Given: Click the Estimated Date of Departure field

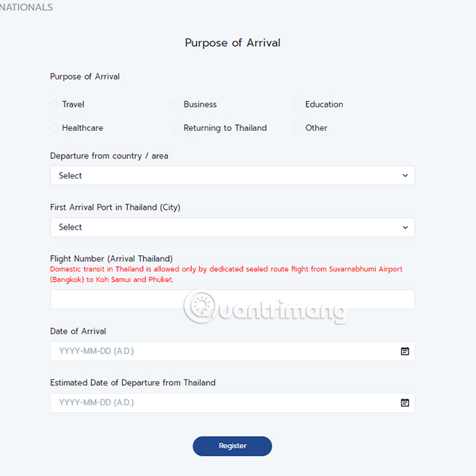Looking at the screenshot, I should pos(223,402).
